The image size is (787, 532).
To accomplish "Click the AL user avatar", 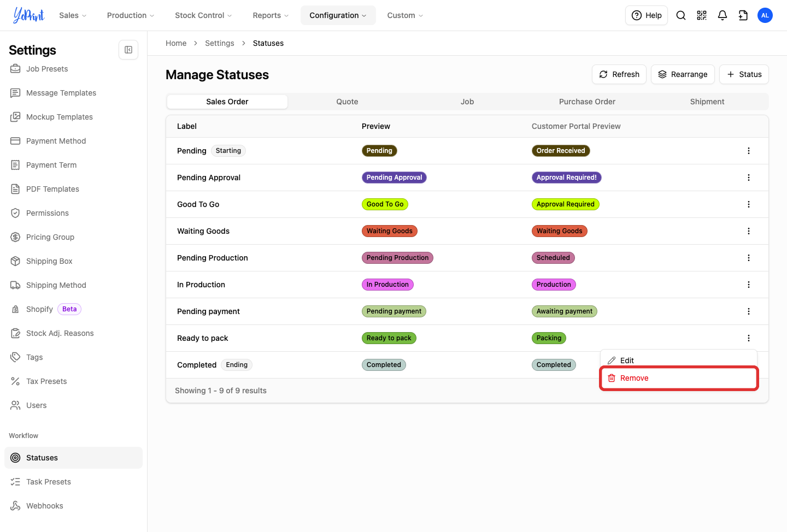I will (765, 15).
